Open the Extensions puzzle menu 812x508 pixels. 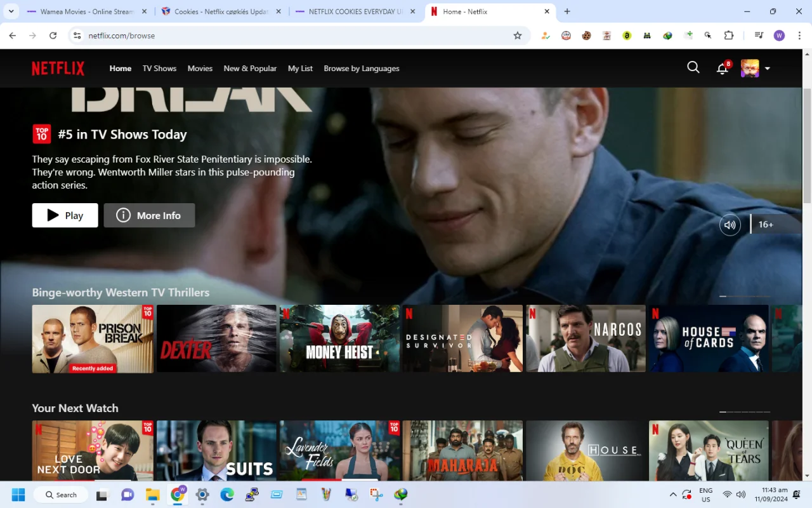tap(728, 36)
